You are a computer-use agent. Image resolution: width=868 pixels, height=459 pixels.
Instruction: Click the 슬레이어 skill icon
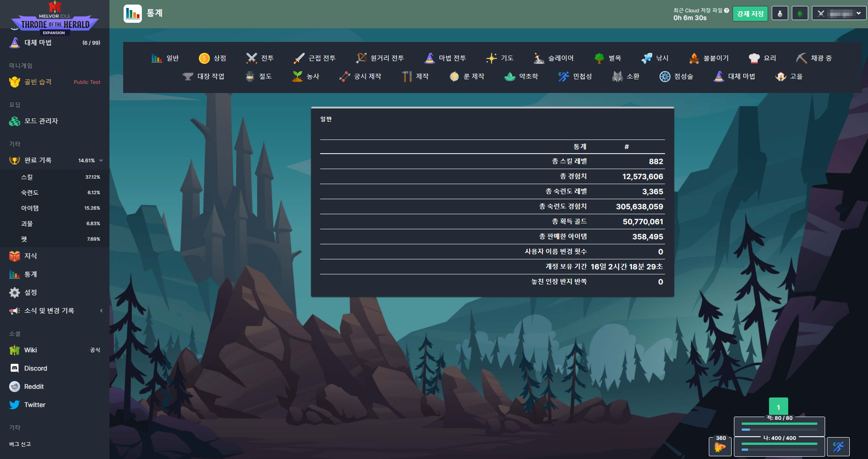point(539,58)
